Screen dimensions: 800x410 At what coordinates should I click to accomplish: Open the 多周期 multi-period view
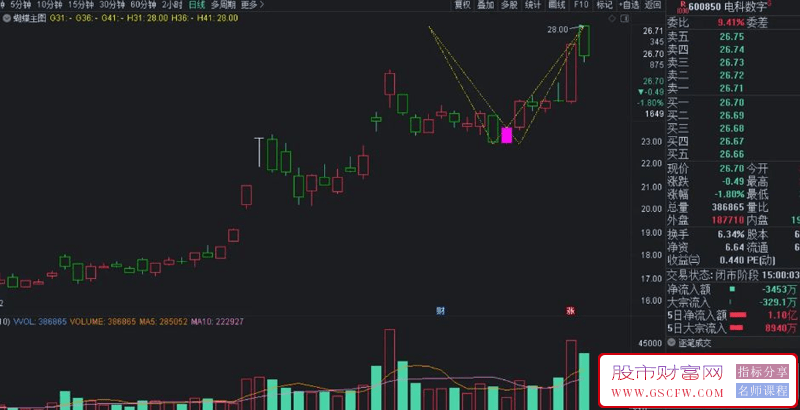pos(223,5)
